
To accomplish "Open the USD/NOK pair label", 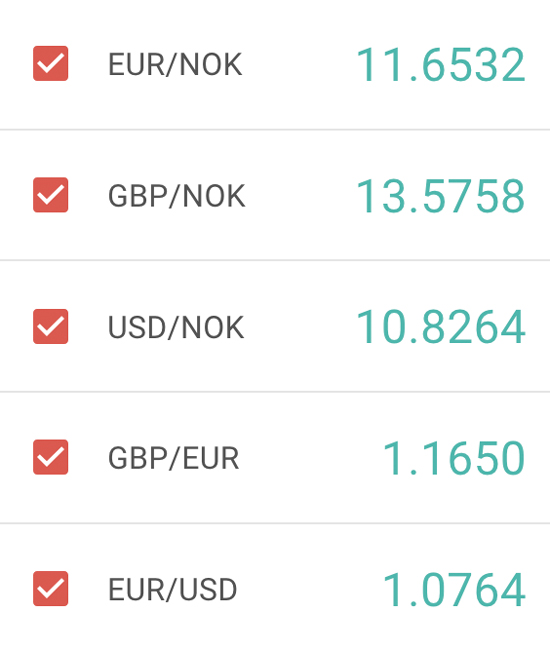I will [176, 327].
